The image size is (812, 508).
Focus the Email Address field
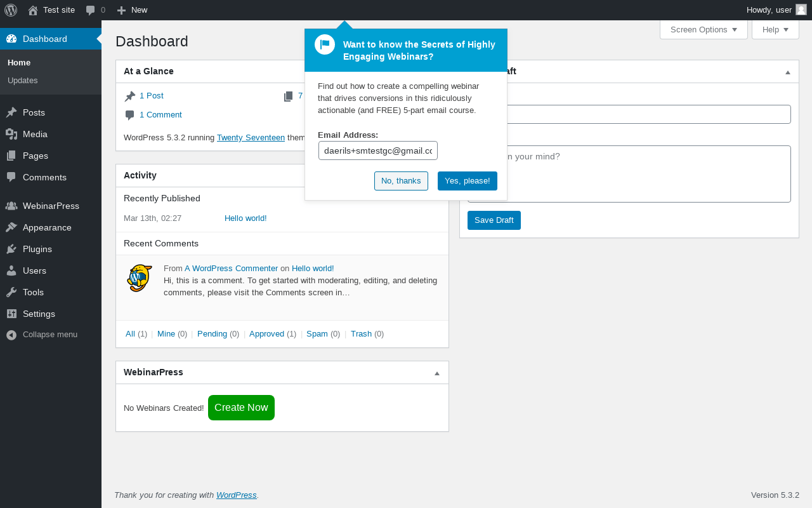[378, 150]
